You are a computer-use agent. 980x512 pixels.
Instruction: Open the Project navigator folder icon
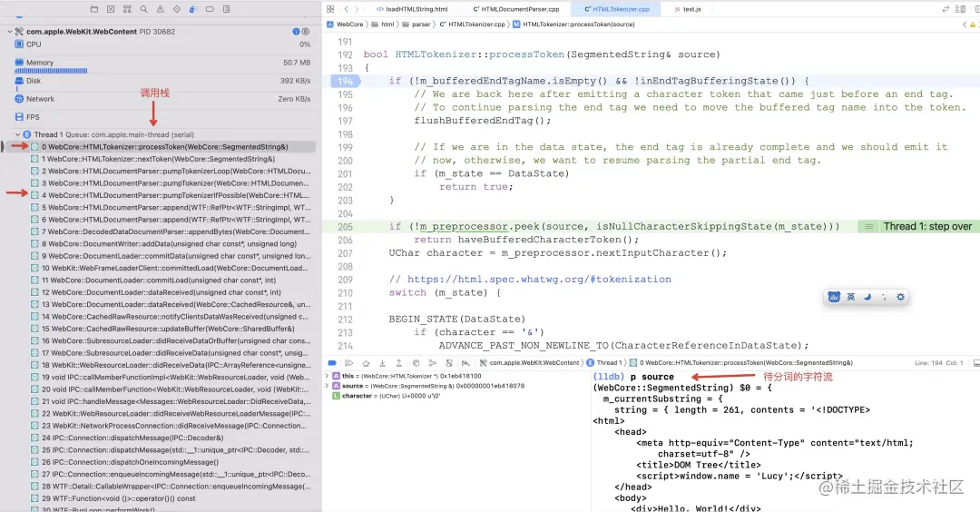pyautogui.click(x=93, y=9)
